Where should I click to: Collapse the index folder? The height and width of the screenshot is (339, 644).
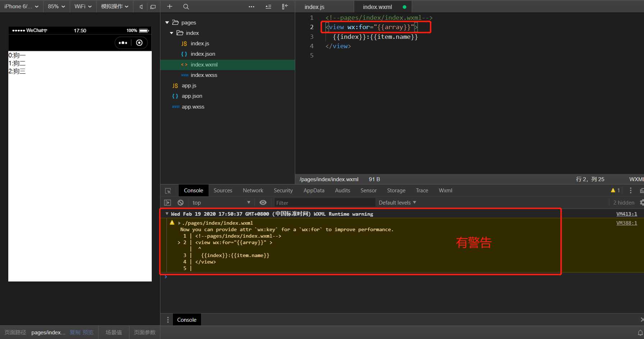(x=172, y=33)
